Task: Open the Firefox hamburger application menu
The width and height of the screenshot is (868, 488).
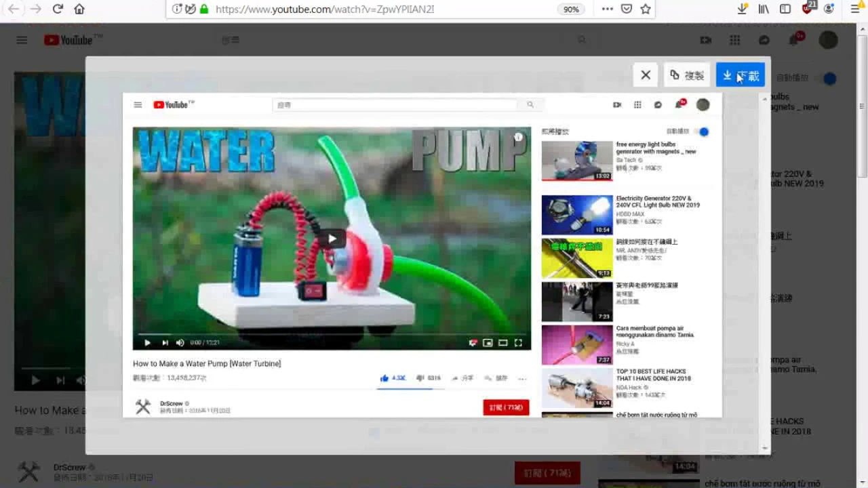Action: coord(855,9)
